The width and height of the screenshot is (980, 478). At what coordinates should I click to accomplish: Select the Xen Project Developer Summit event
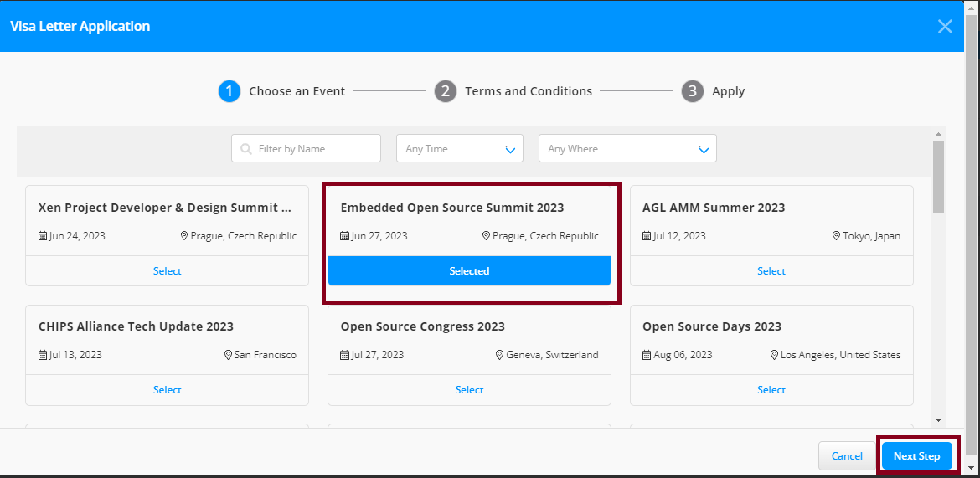[x=167, y=271]
